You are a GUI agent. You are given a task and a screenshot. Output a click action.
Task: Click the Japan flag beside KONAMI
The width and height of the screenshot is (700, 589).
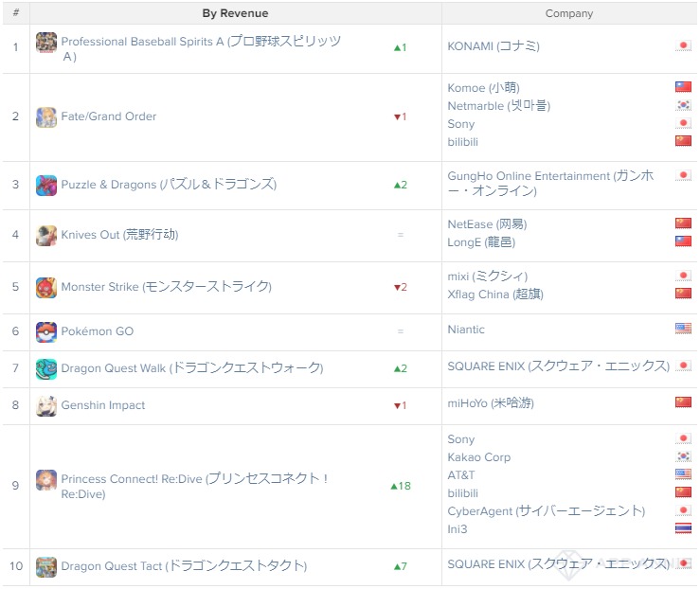point(683,45)
